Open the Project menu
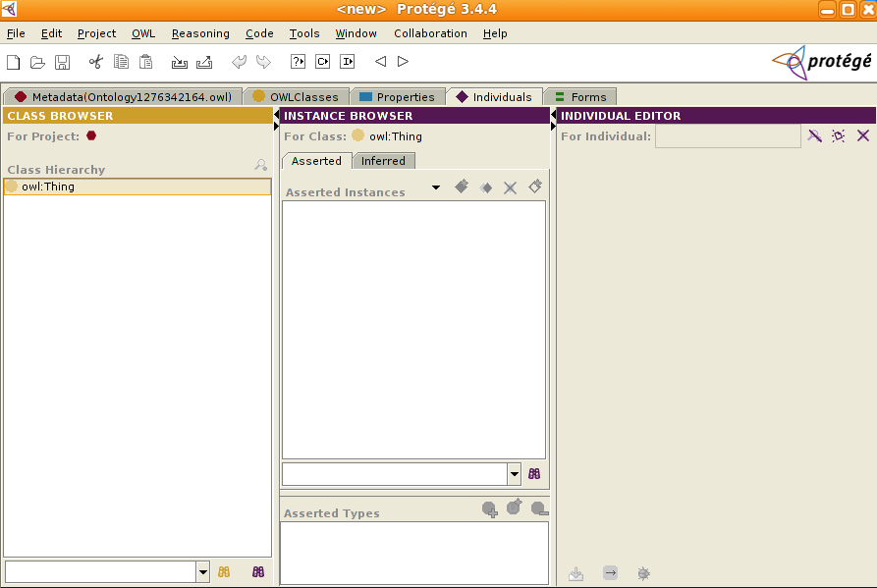Screen dimensions: 877x588 [x=97, y=33]
